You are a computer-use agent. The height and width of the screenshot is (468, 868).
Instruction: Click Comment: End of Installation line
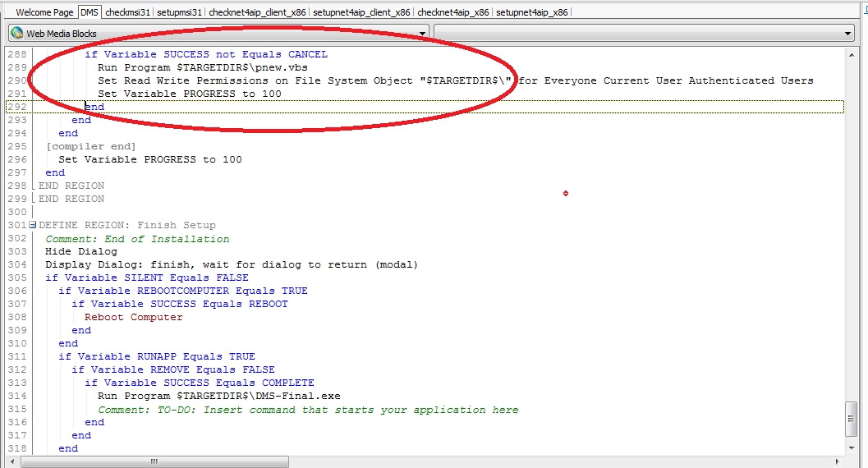[x=137, y=239]
